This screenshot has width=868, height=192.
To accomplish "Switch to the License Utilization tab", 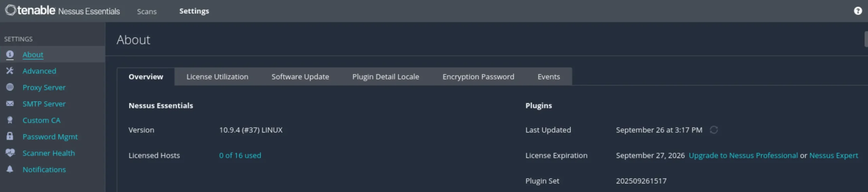I will (217, 77).
